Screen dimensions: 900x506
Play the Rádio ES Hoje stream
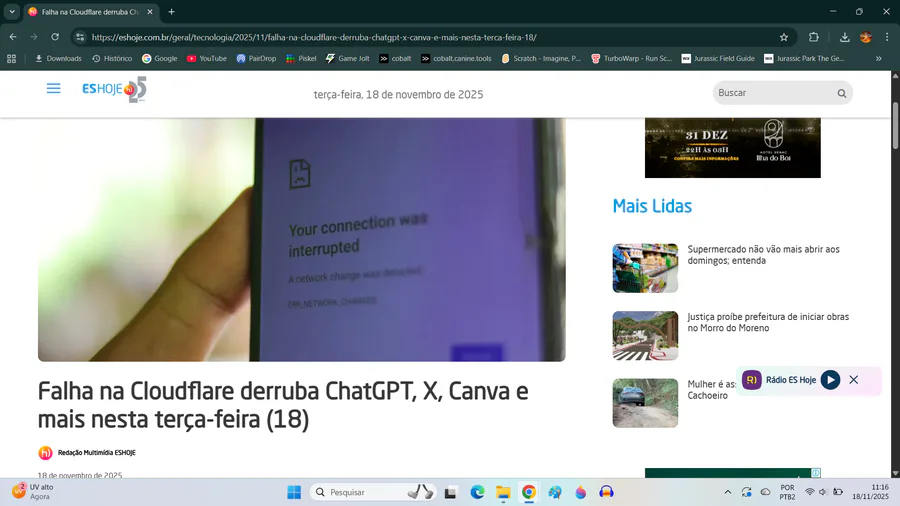(x=830, y=380)
